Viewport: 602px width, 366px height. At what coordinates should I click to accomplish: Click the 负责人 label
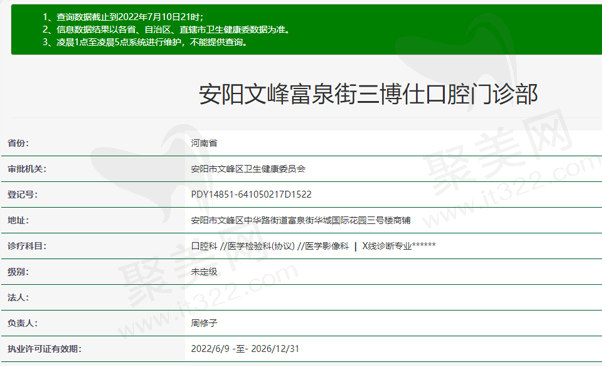coord(22,323)
